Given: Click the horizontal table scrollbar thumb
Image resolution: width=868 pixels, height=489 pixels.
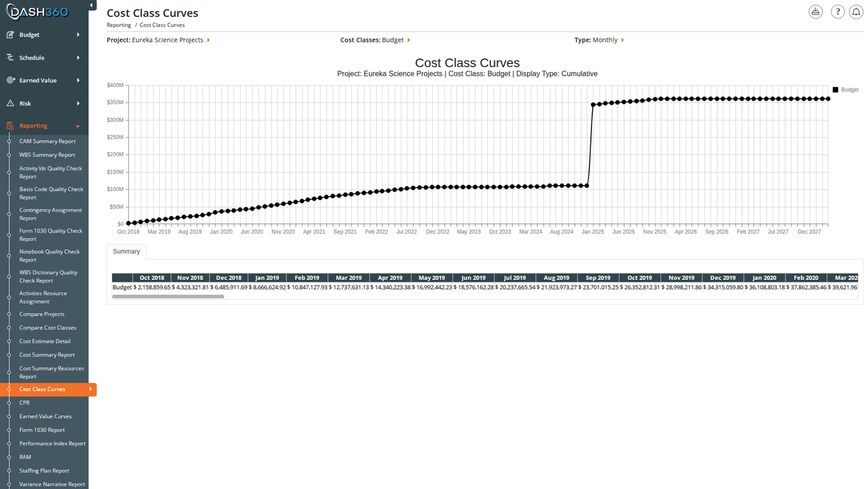Looking at the screenshot, I should (168, 297).
